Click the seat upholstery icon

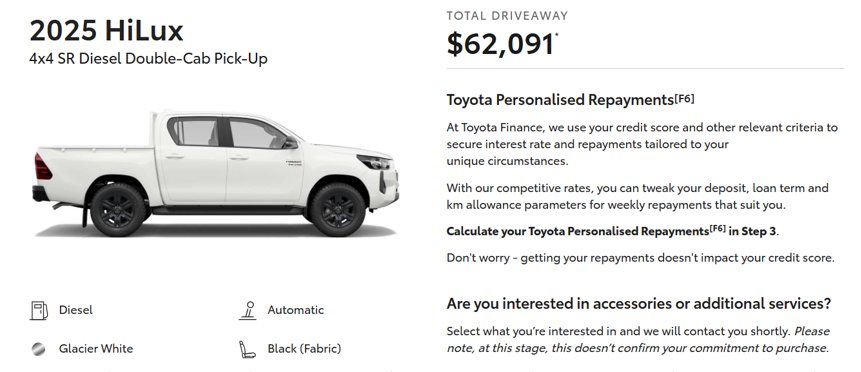(247, 349)
